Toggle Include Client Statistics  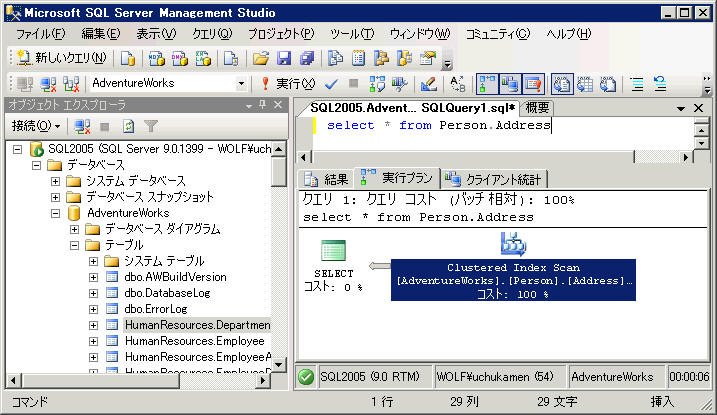510,84
